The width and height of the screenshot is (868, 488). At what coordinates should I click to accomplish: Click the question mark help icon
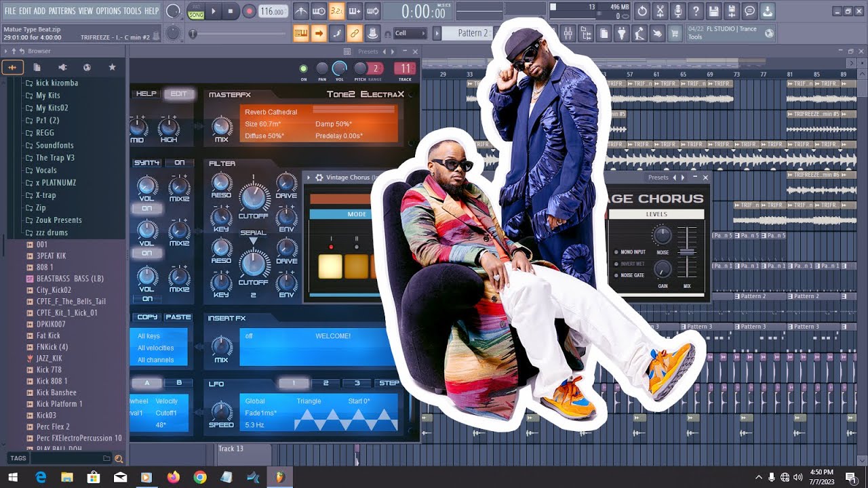696,11
